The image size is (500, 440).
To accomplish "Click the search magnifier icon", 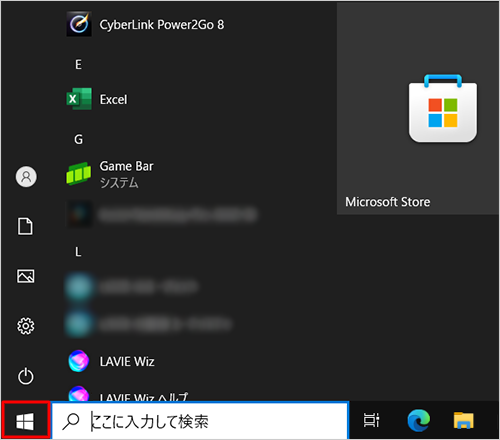I will coord(71,422).
